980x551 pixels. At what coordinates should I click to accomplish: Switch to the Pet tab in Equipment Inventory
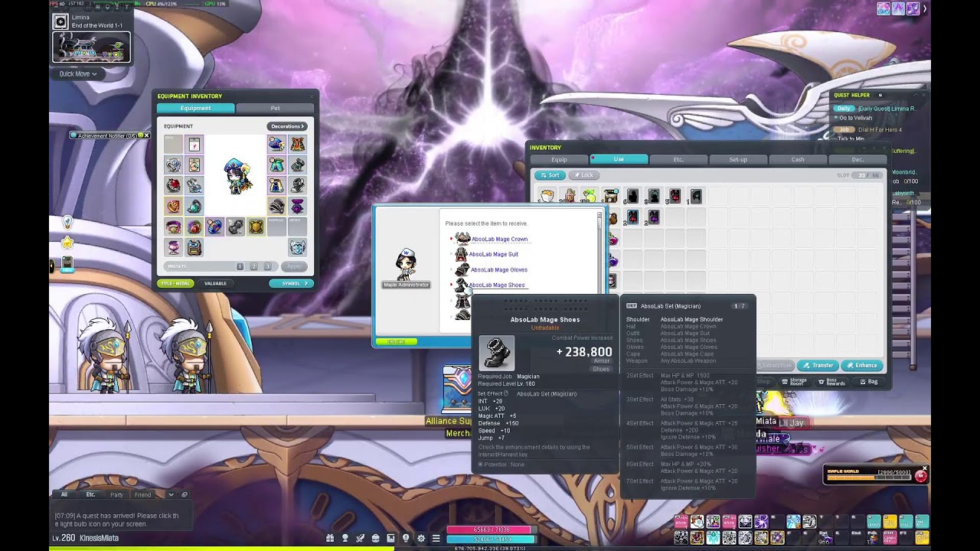275,108
